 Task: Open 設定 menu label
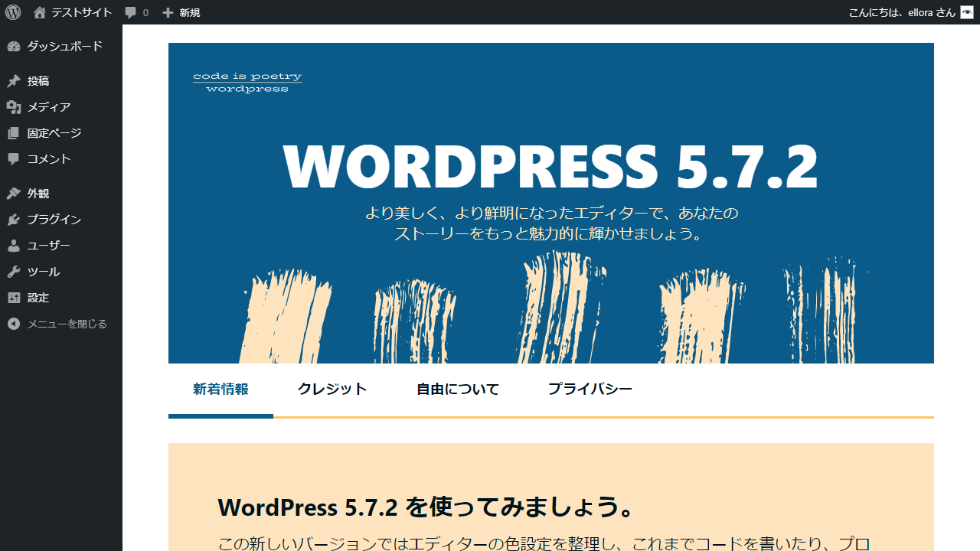pos(38,298)
